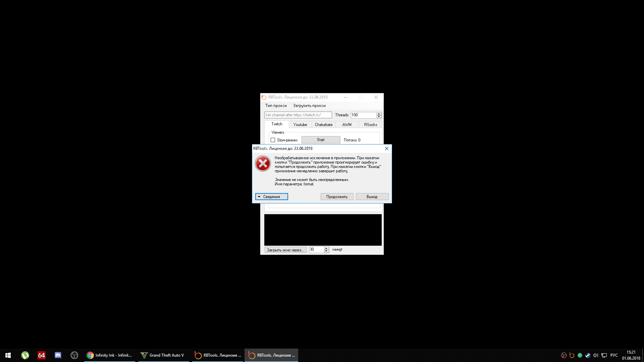Launch OBS Studio from taskbar
This screenshot has width=644, height=362.
(x=74, y=355)
